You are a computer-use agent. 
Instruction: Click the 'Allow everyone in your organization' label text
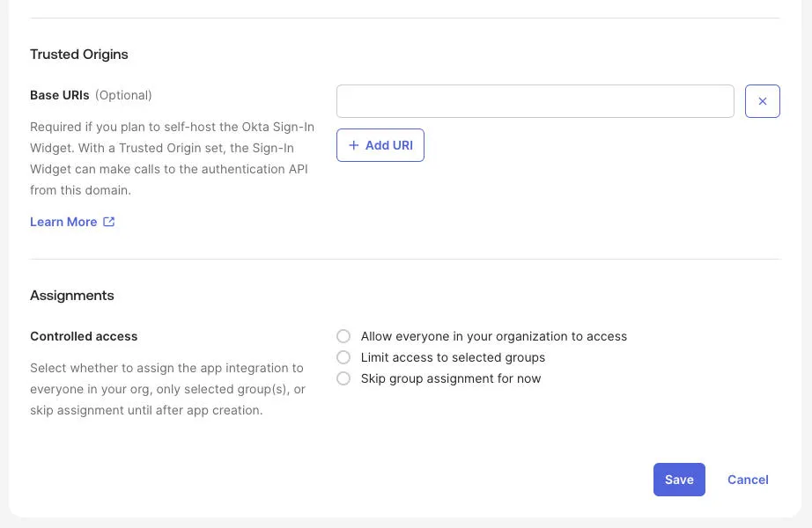click(493, 336)
